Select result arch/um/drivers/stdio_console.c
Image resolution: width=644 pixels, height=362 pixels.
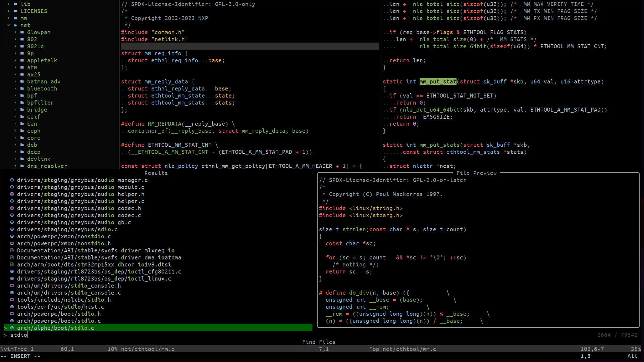69,293
